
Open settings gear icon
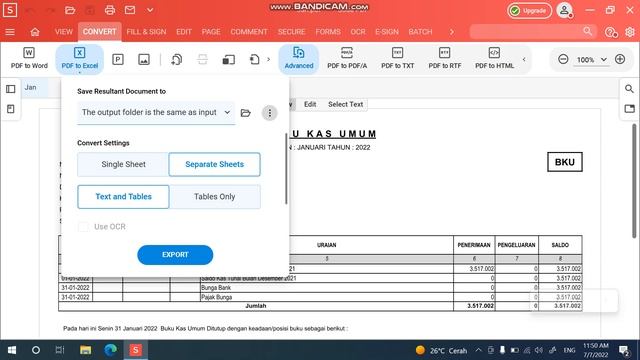pyautogui.click(x=630, y=32)
